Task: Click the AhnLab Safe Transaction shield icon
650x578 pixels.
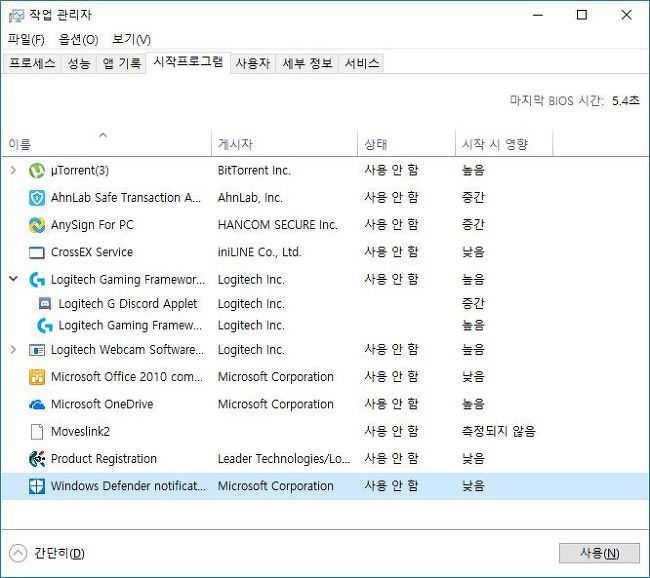Action: [x=36, y=198]
